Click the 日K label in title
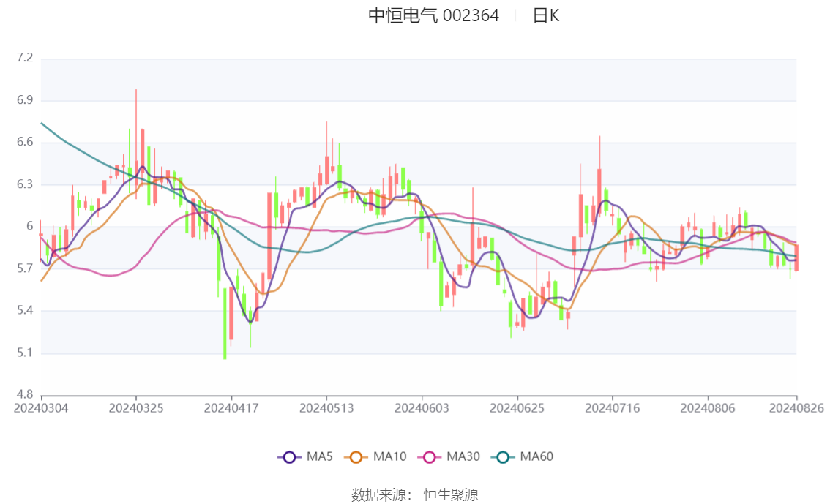The height and width of the screenshot is (504, 830). (x=546, y=15)
